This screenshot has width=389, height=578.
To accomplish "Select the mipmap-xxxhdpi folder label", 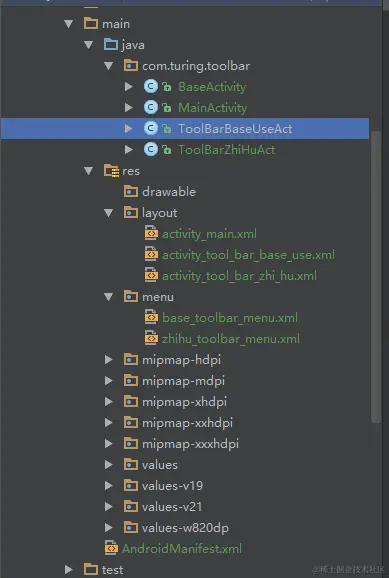I will (x=190, y=444).
